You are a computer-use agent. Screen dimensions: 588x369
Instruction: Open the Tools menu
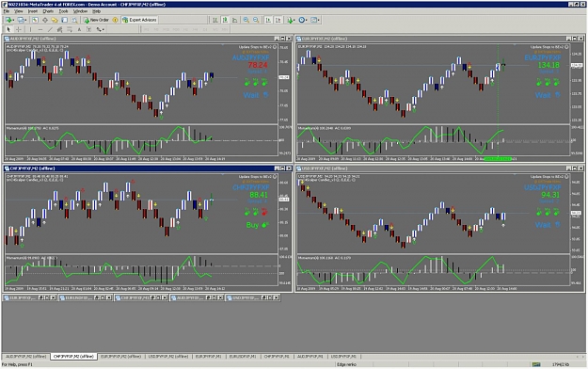63,11
